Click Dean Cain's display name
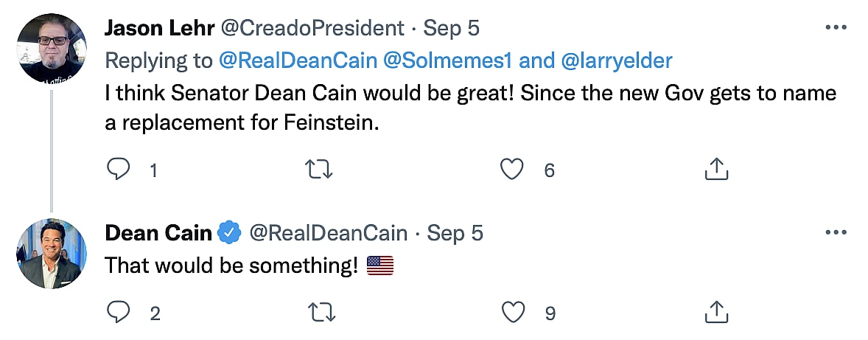This screenshot has height=340, width=868. coord(158,233)
